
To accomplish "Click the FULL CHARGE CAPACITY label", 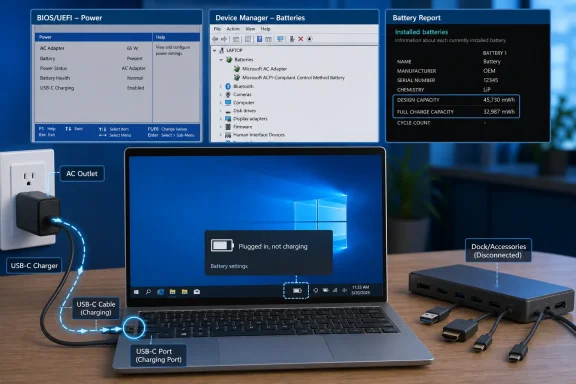I will tap(425, 112).
